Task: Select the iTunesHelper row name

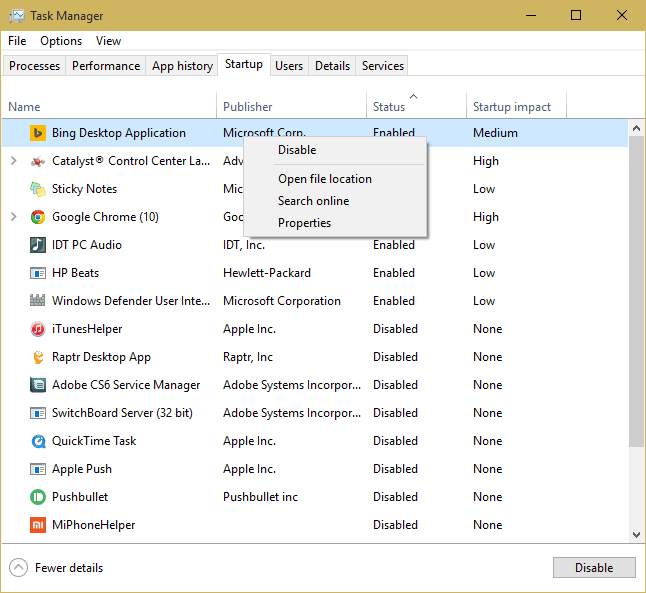Action: coord(87,329)
